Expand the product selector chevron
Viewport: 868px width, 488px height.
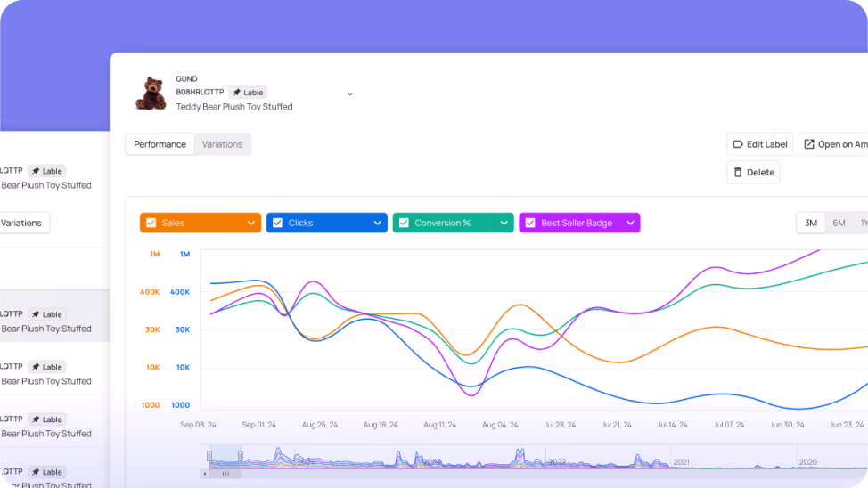(350, 94)
